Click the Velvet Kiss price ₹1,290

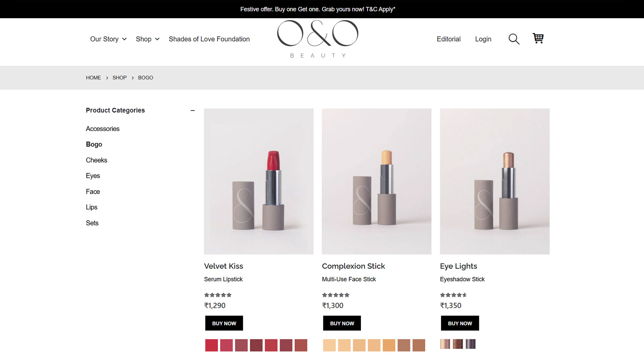pyautogui.click(x=215, y=305)
